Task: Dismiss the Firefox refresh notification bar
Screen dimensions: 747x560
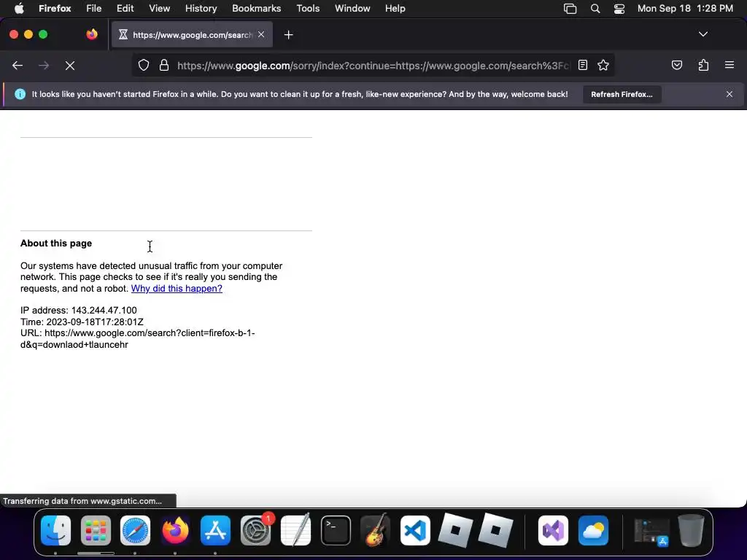Action: (x=729, y=94)
